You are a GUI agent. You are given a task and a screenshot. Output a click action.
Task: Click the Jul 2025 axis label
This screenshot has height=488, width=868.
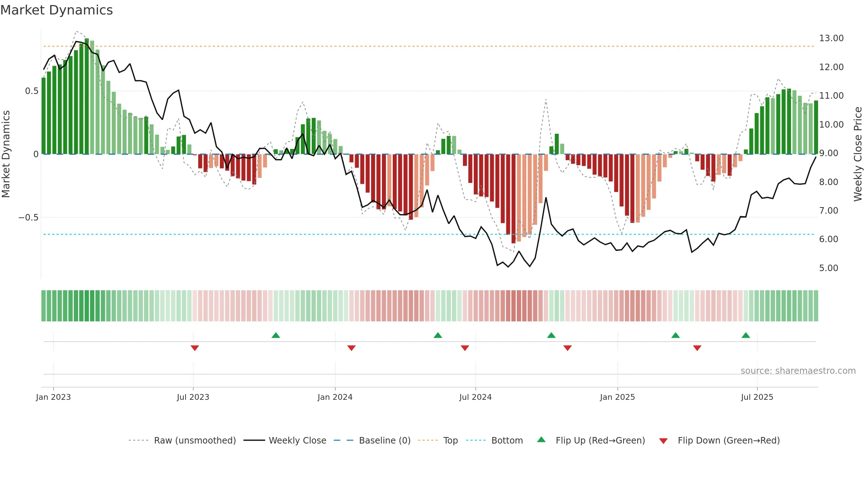click(757, 397)
